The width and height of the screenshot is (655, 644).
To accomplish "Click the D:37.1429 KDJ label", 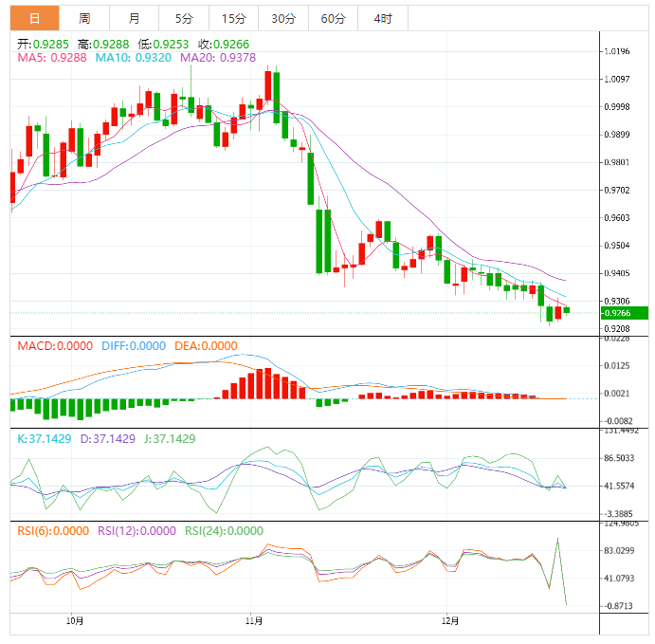I will click(x=108, y=439).
